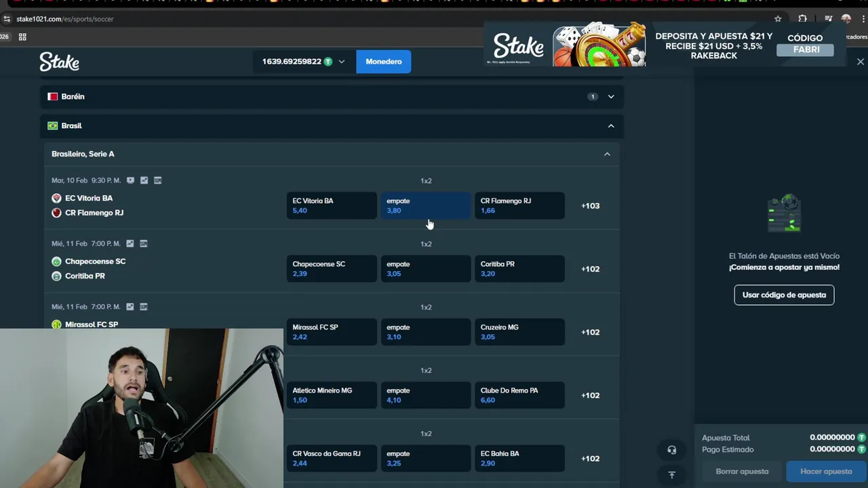The height and width of the screenshot is (488, 868).
Task: Open live stream icon for Vitoria vs Flamengo
Action: coord(130,180)
